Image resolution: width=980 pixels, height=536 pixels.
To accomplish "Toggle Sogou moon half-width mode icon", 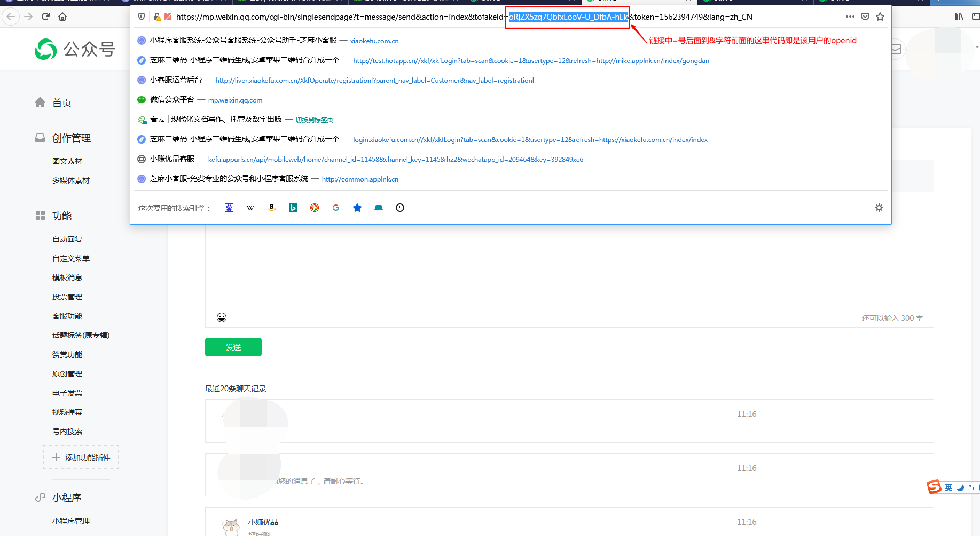I will (960, 487).
